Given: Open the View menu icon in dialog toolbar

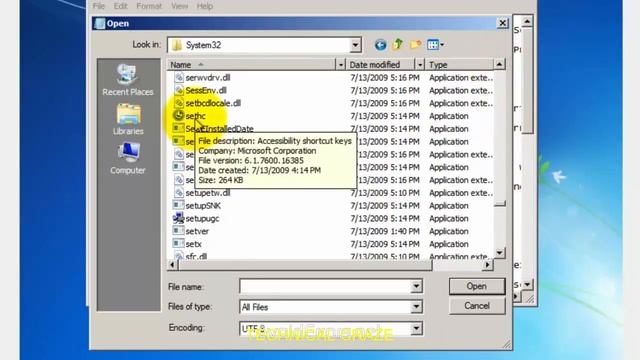Looking at the screenshot, I should tap(435, 44).
